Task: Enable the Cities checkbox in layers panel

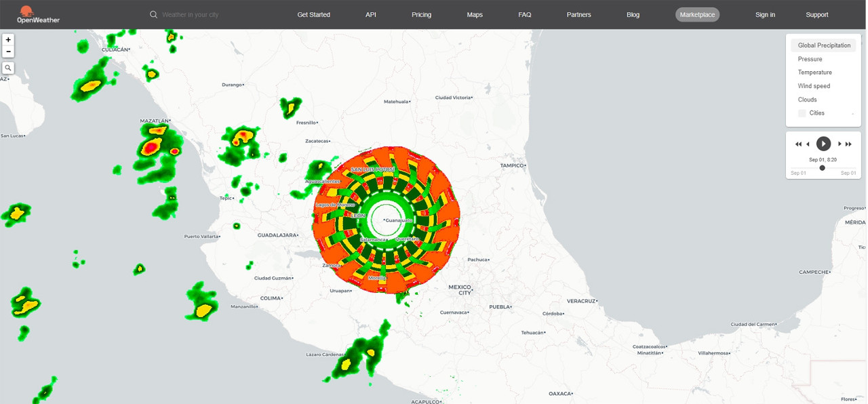Action: (x=802, y=113)
